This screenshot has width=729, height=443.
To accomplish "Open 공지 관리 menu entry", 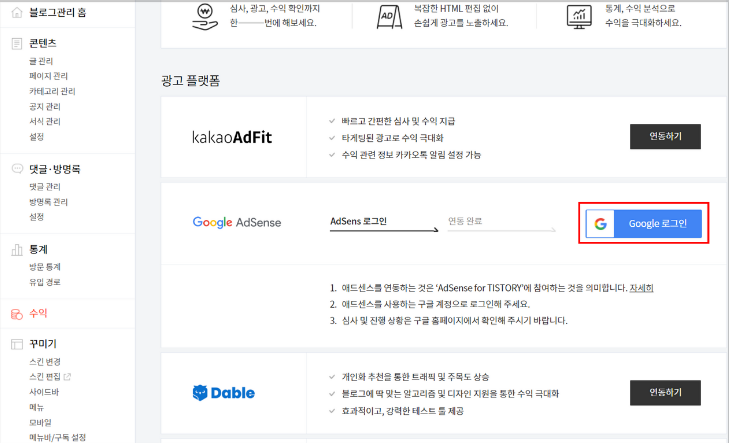I will (x=45, y=106).
